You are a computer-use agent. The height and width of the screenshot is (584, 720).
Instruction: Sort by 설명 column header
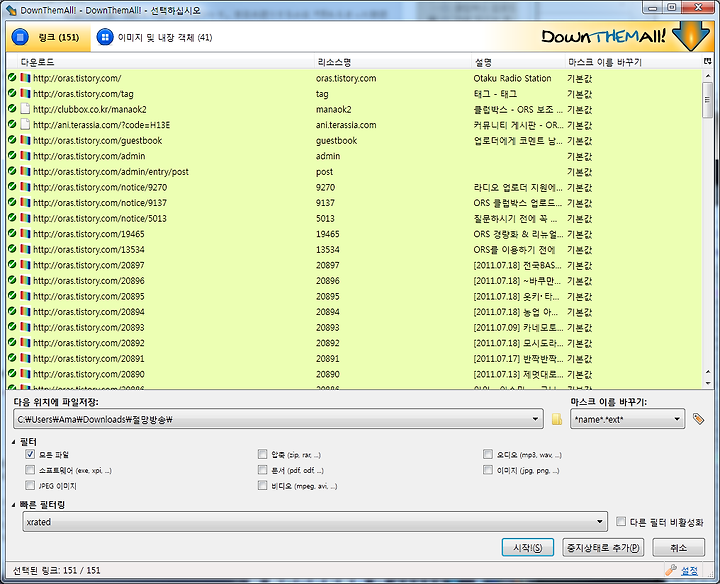(x=518, y=62)
